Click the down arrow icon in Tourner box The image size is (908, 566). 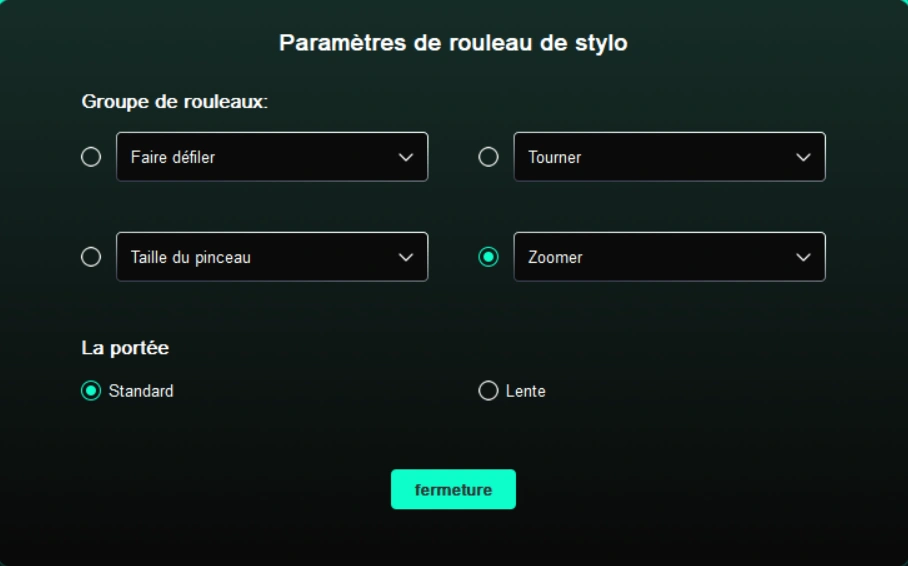pyautogui.click(x=804, y=157)
